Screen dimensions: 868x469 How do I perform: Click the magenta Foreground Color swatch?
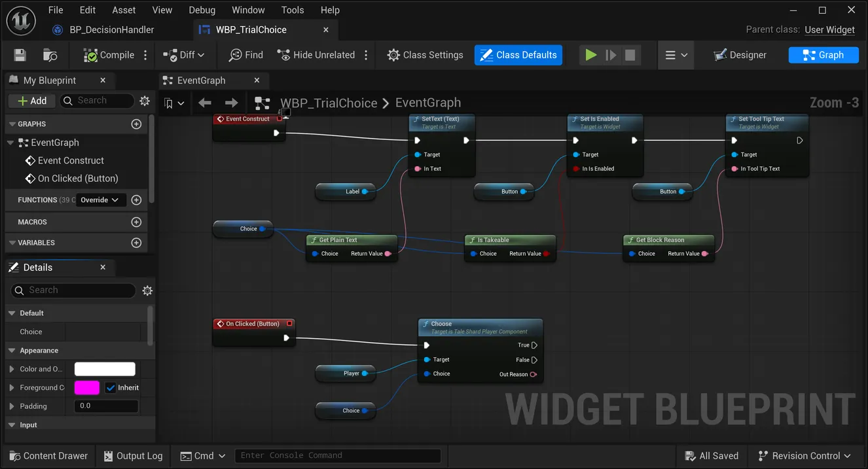coord(87,388)
